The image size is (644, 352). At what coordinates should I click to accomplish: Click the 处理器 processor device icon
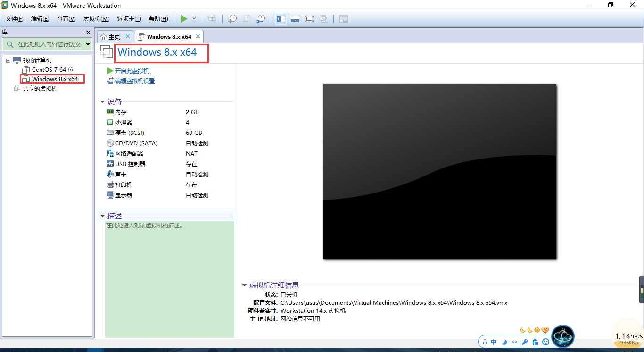coord(110,123)
